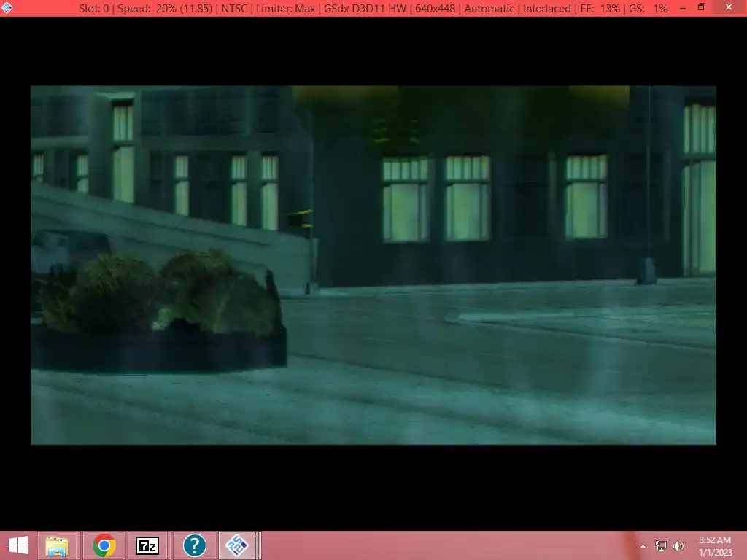
Task: Open File Explorer from the taskbar
Action: 57,545
